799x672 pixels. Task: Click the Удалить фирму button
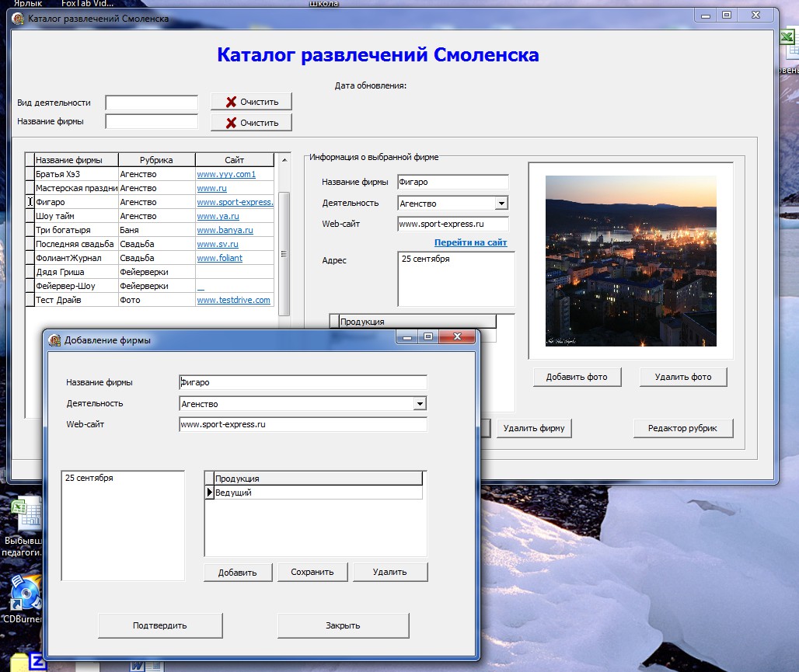click(534, 429)
